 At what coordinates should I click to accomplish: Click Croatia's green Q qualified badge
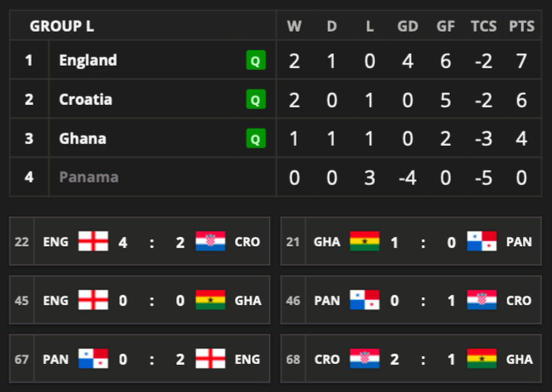(x=256, y=99)
